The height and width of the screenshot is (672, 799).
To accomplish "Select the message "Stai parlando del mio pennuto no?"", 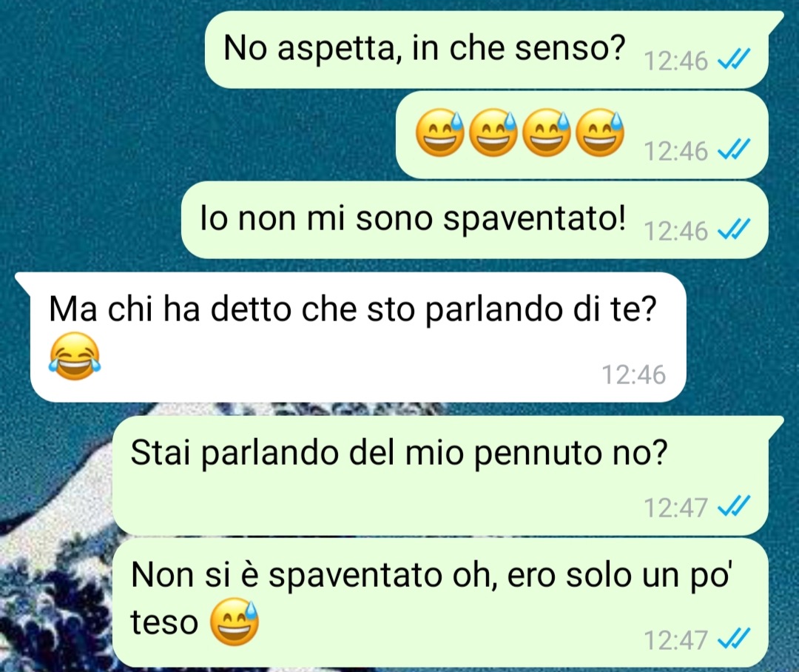I will coord(440,475).
